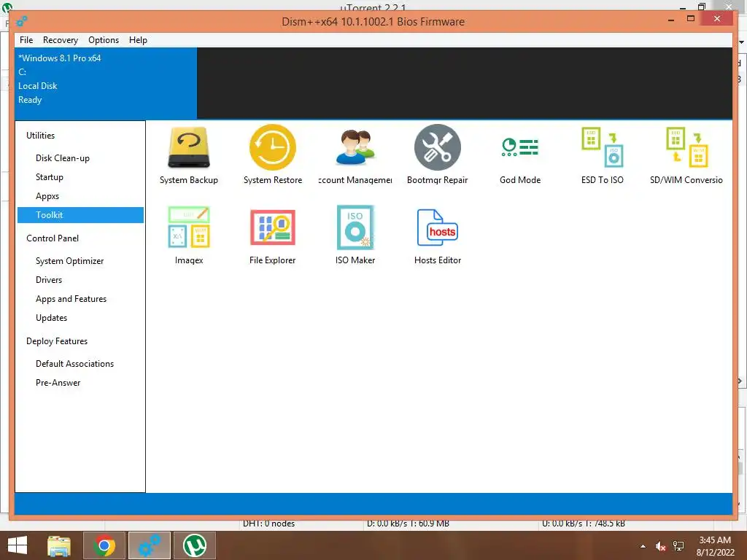This screenshot has width=747, height=560.
Task: Open the System Backup tool
Action: coord(189,155)
